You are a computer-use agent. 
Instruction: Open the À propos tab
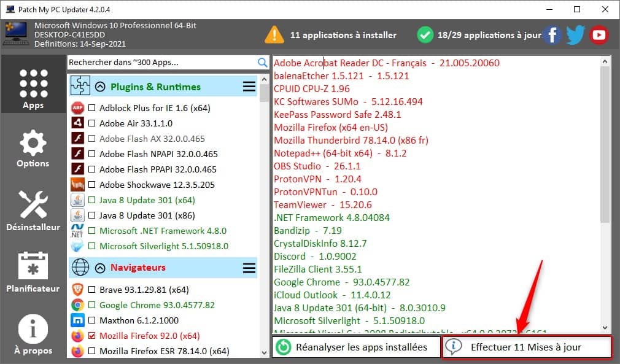coord(33,335)
